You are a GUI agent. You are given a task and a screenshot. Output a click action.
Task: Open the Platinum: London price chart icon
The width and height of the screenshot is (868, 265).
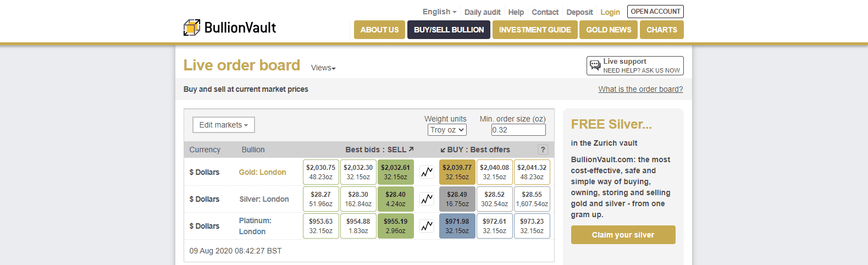[427, 226]
